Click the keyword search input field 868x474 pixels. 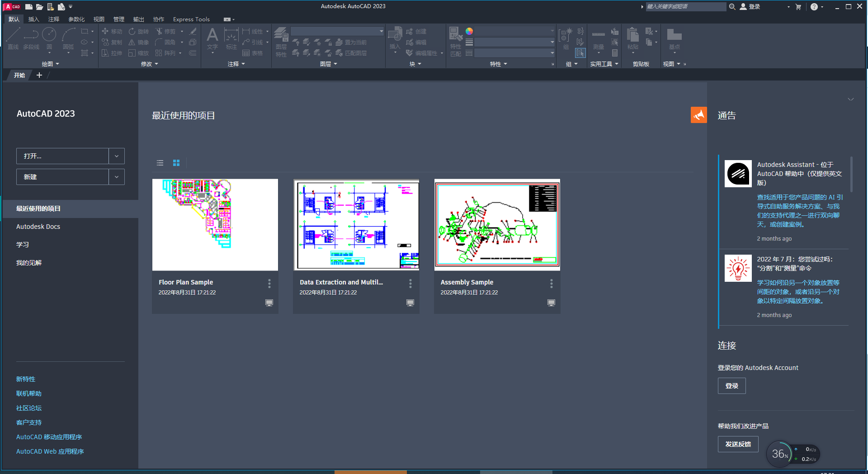coord(685,7)
